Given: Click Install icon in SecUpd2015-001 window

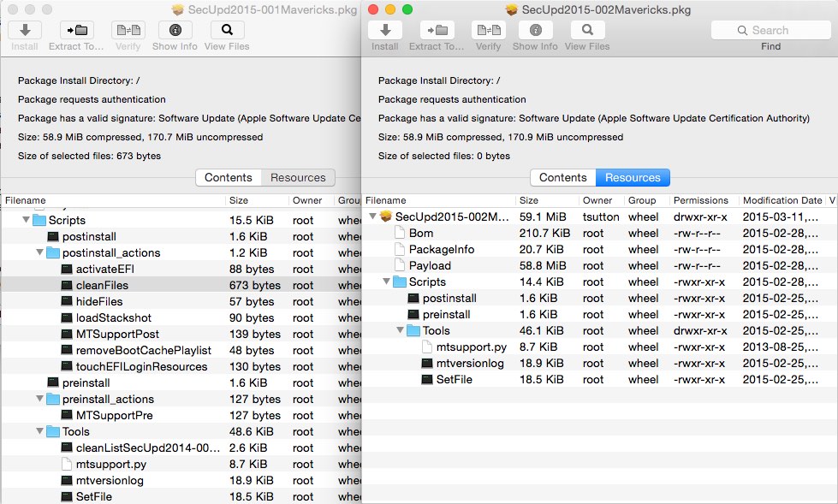Looking at the screenshot, I should point(25,30).
